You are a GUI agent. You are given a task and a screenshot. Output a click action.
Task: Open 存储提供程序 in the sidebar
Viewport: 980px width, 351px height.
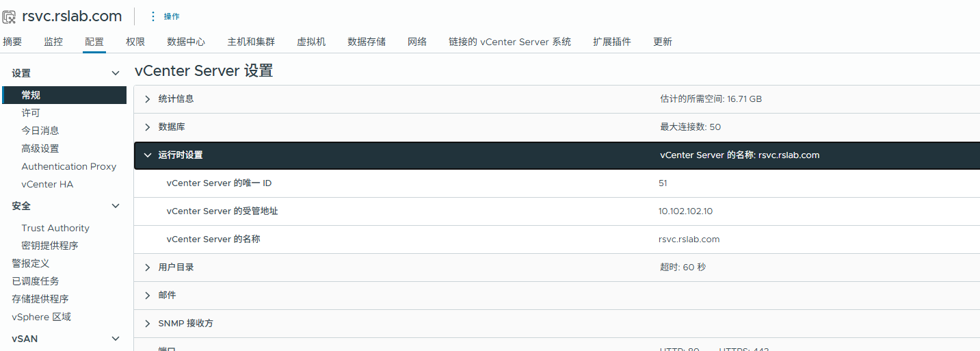tap(40, 299)
